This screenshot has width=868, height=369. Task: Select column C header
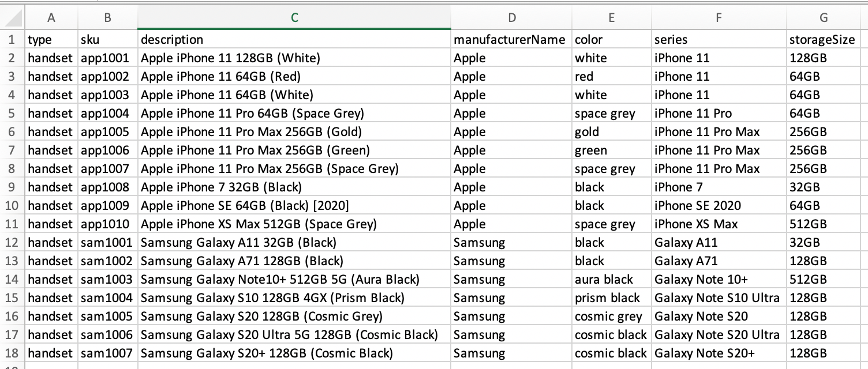(294, 18)
